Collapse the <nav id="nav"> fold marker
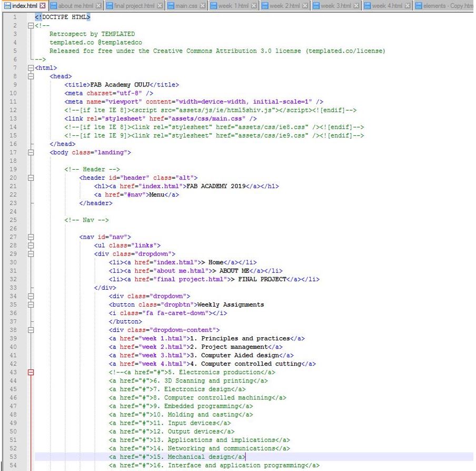Screen dimensions: 476x471 (31, 237)
